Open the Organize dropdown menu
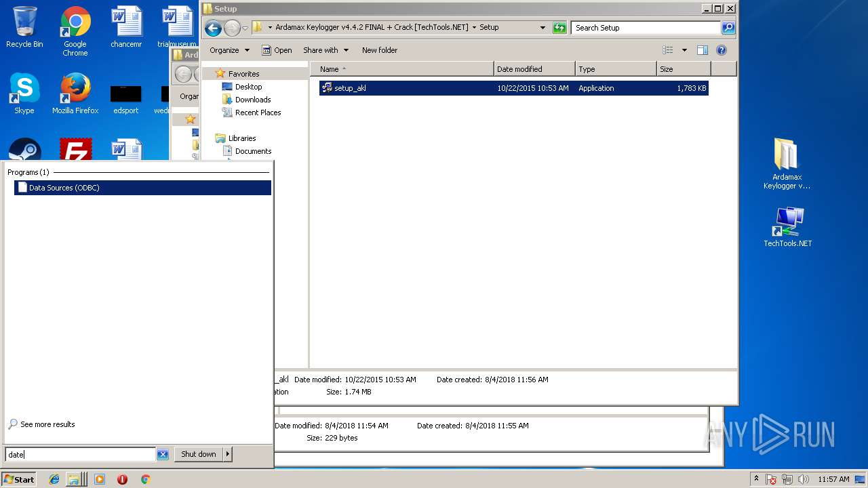The width and height of the screenshot is (868, 488). pos(229,50)
